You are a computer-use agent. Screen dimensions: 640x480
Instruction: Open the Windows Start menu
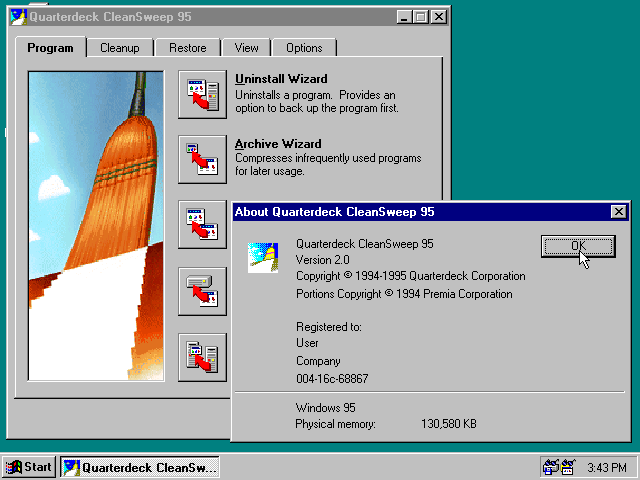coord(29,467)
